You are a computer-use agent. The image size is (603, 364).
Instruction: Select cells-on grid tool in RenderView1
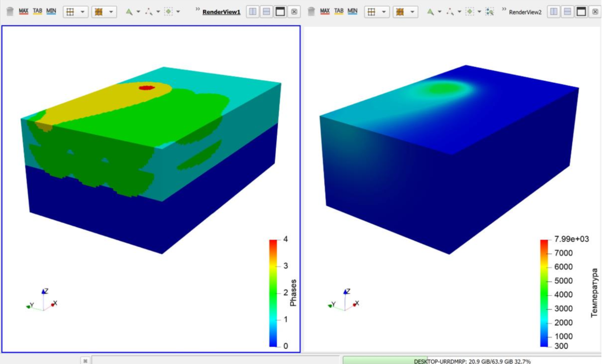(x=70, y=12)
